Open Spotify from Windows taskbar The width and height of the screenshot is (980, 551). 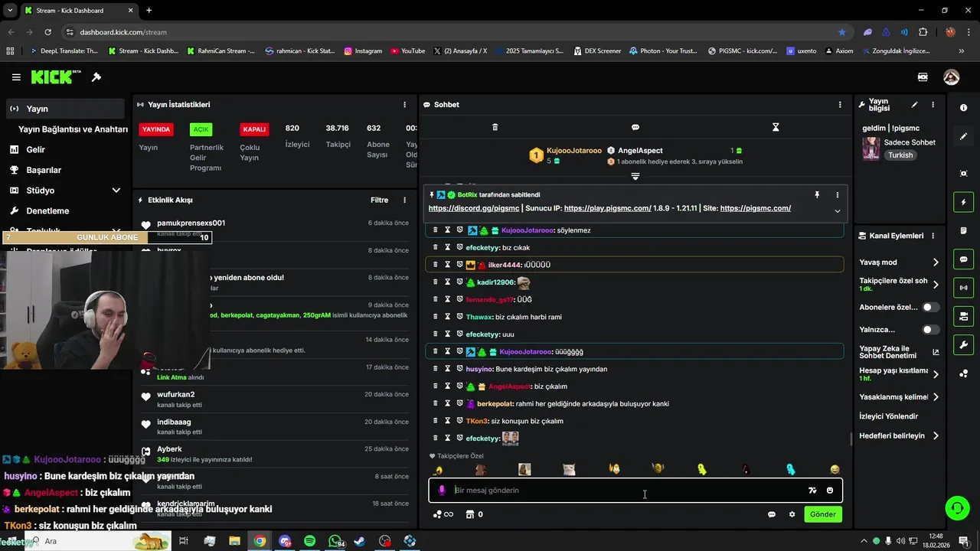[x=310, y=541]
